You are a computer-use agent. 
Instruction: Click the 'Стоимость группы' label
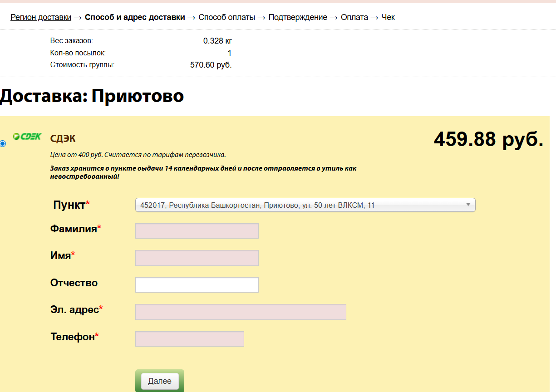click(x=83, y=65)
